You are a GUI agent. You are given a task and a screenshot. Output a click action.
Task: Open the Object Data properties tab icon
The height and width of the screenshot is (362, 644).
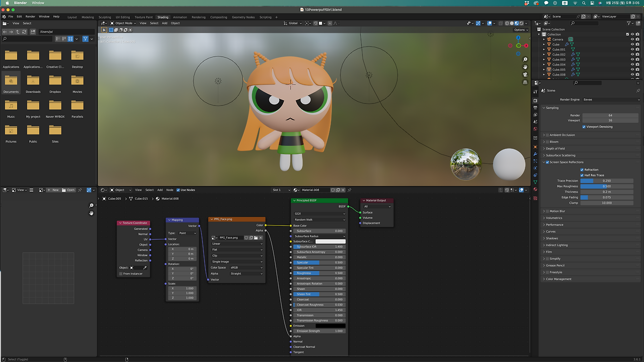coord(535,182)
